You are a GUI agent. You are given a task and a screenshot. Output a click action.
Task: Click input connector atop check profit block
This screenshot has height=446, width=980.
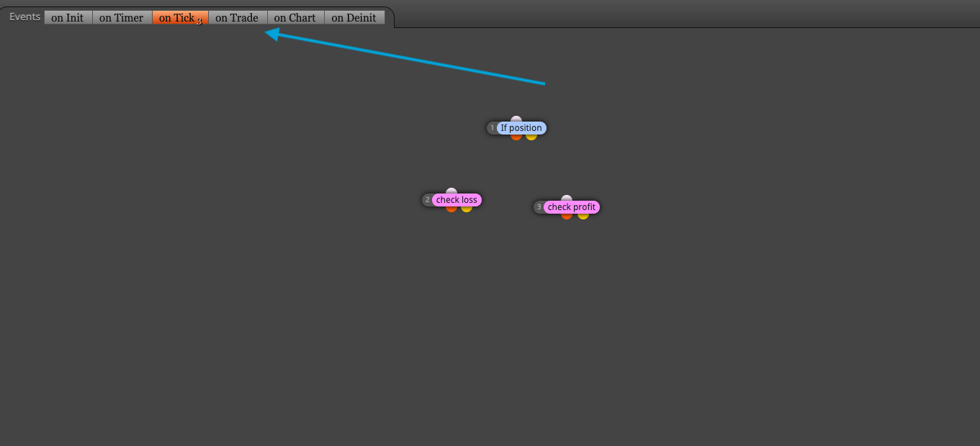point(567,199)
